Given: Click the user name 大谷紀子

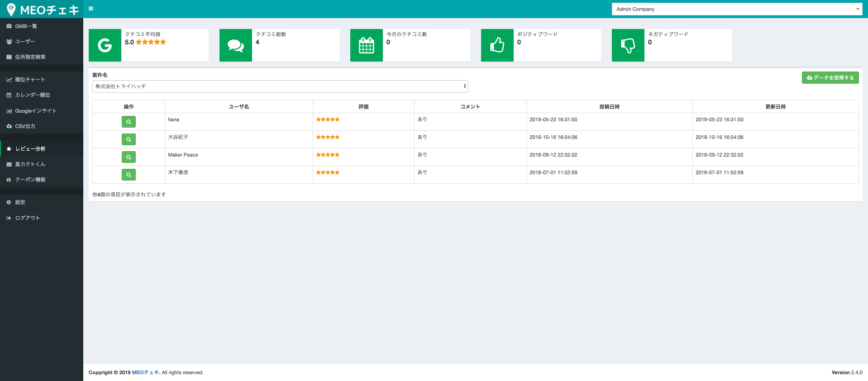Looking at the screenshot, I should tap(178, 137).
